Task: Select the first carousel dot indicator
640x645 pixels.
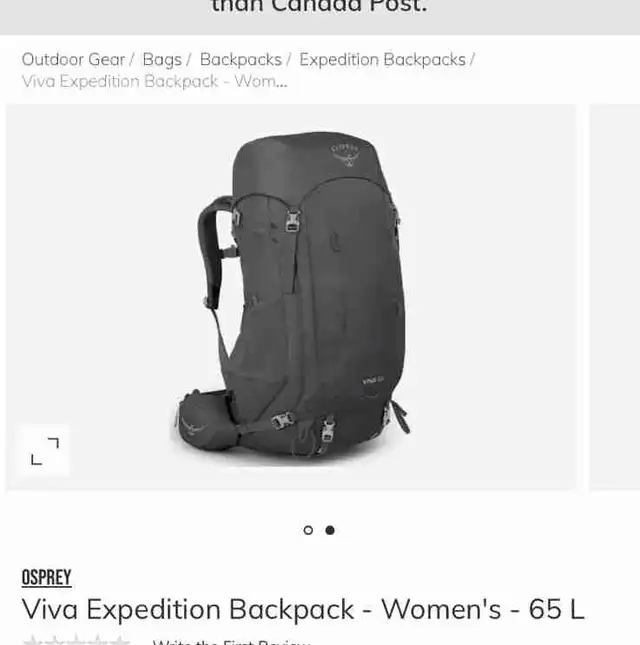Action: coord(308,530)
